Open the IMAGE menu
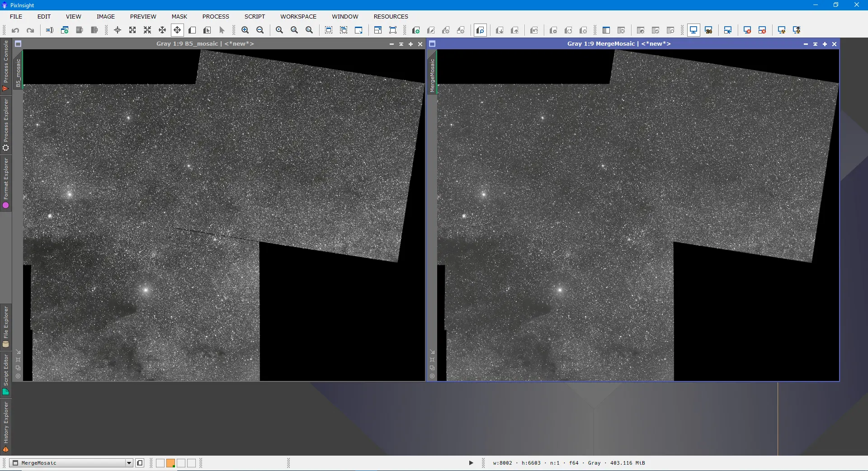 point(106,16)
